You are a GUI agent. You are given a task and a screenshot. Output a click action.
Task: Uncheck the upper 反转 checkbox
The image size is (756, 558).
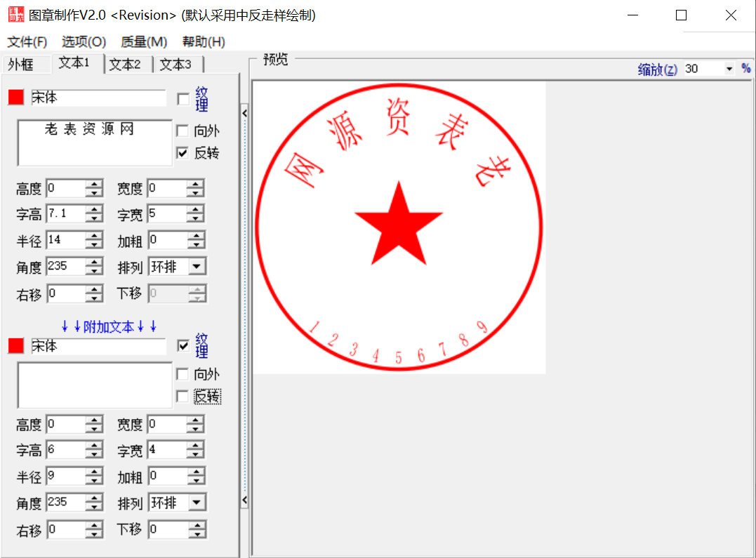click(x=183, y=153)
